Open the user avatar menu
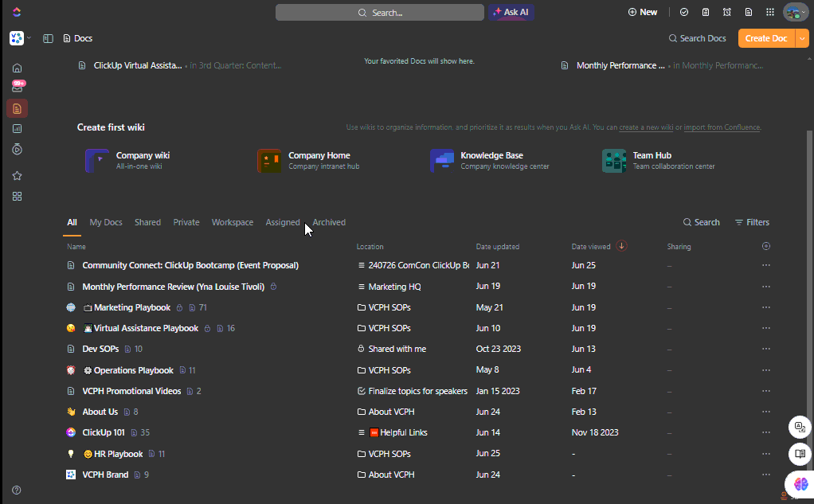This screenshot has width=814, height=504. click(796, 12)
